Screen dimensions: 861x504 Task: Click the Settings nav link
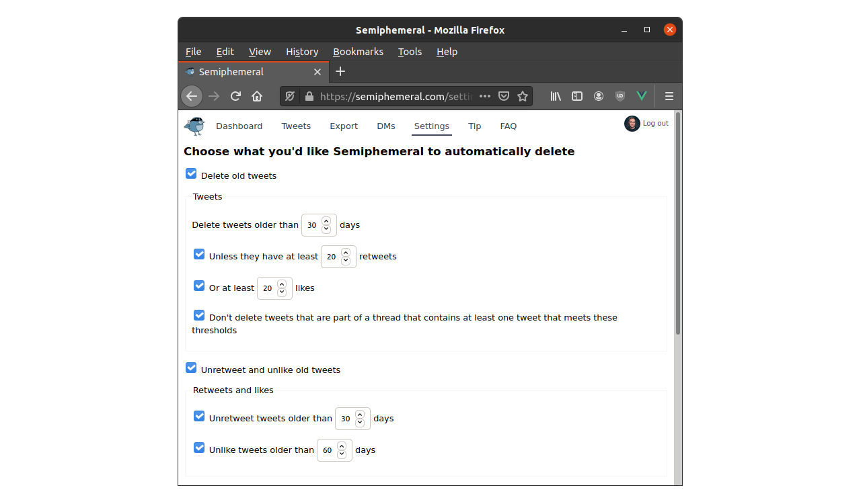coord(432,126)
